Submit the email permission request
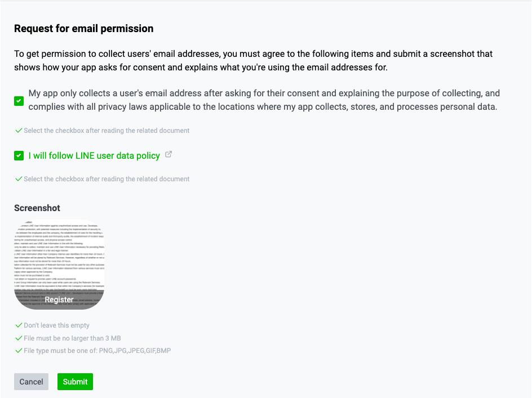This screenshot has height=398, width=532. 75,382
